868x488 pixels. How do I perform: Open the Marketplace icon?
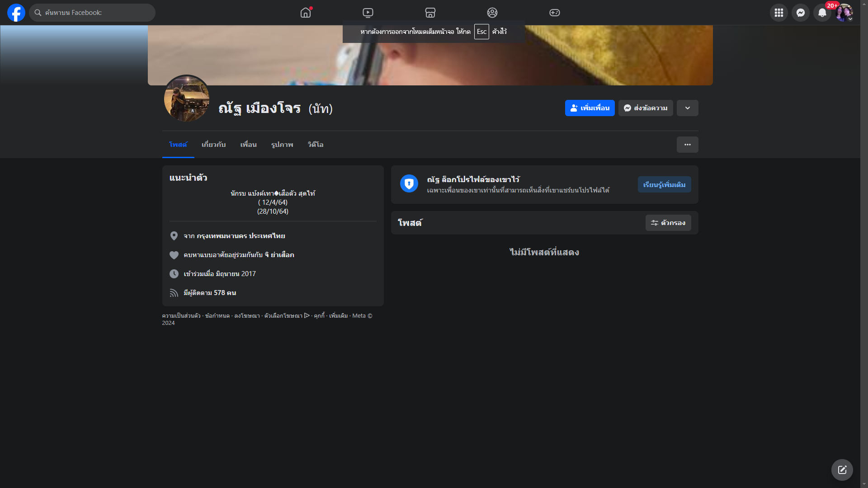point(430,13)
